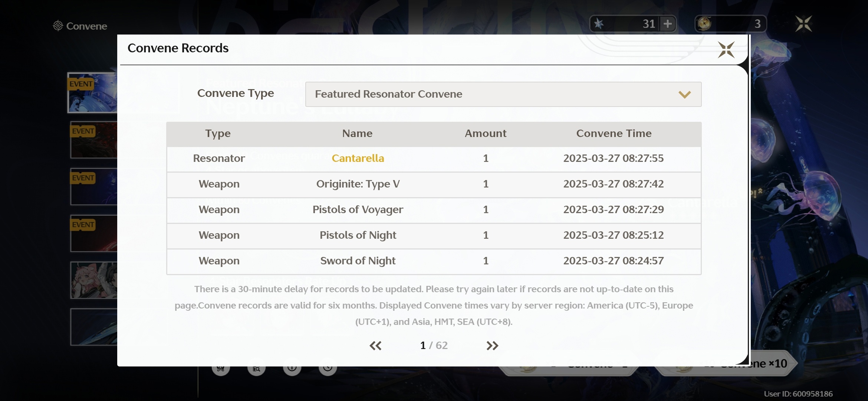The height and width of the screenshot is (401, 868).
Task: Click the Convene Time column header
Action: click(x=614, y=134)
